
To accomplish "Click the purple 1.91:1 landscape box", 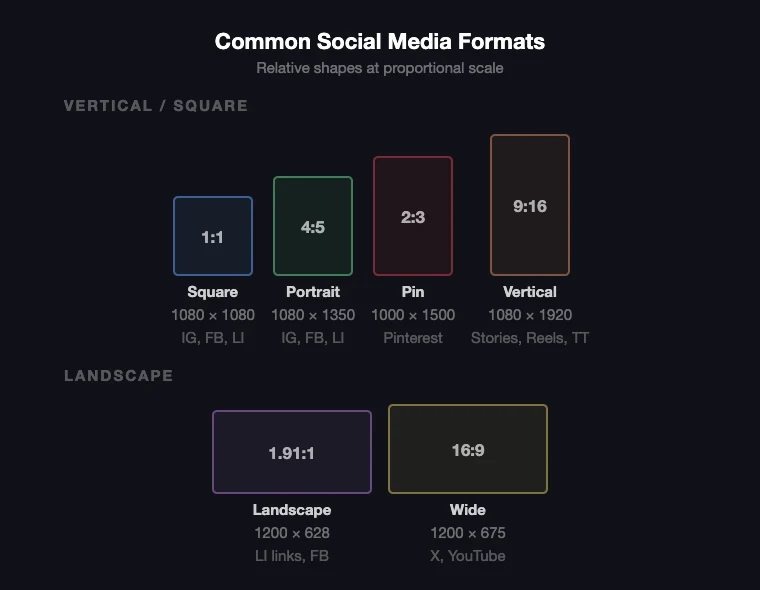I will click(292, 452).
